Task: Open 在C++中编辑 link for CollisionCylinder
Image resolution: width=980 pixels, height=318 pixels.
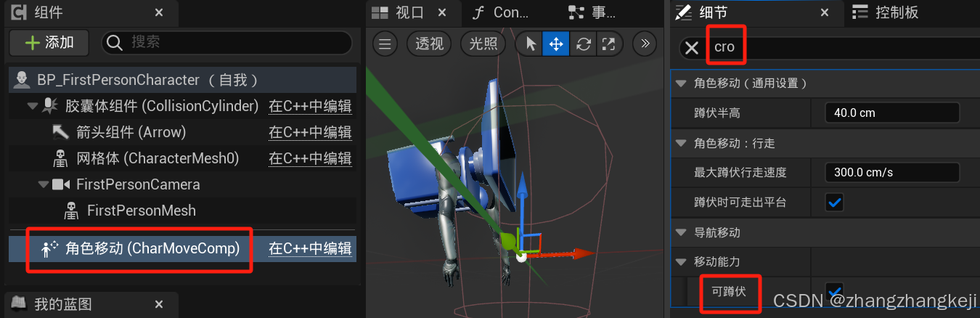Action: coord(310,106)
